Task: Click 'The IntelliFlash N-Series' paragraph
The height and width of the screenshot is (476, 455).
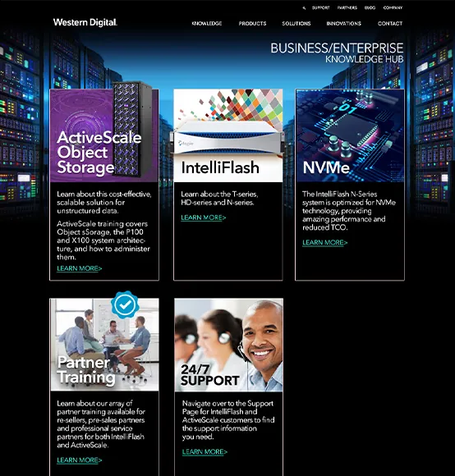Action: (349, 211)
